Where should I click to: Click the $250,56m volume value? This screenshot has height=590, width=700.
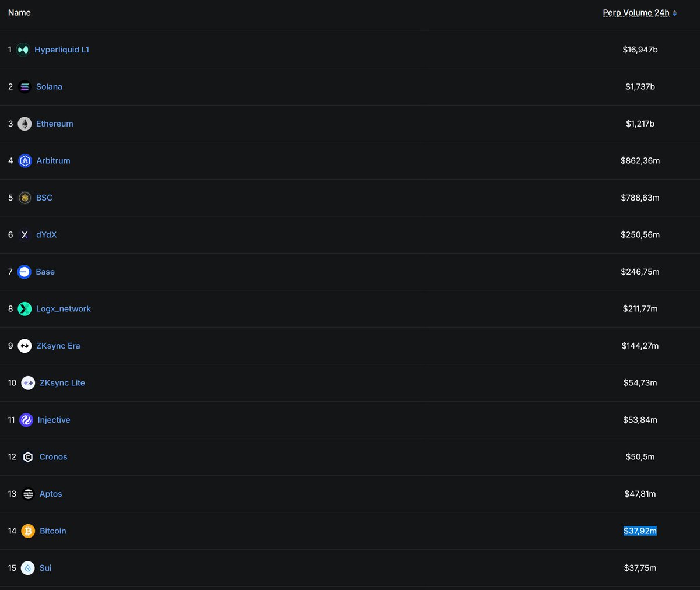640,235
